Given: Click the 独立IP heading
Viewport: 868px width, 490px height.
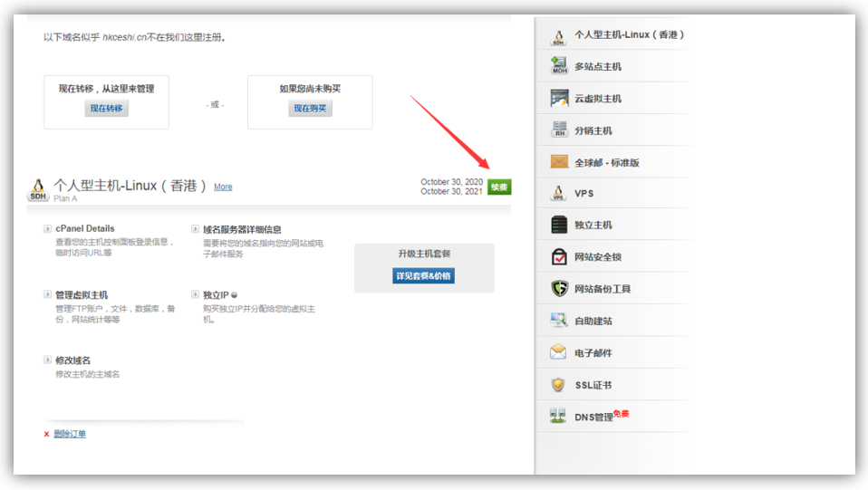Looking at the screenshot, I should [216, 295].
